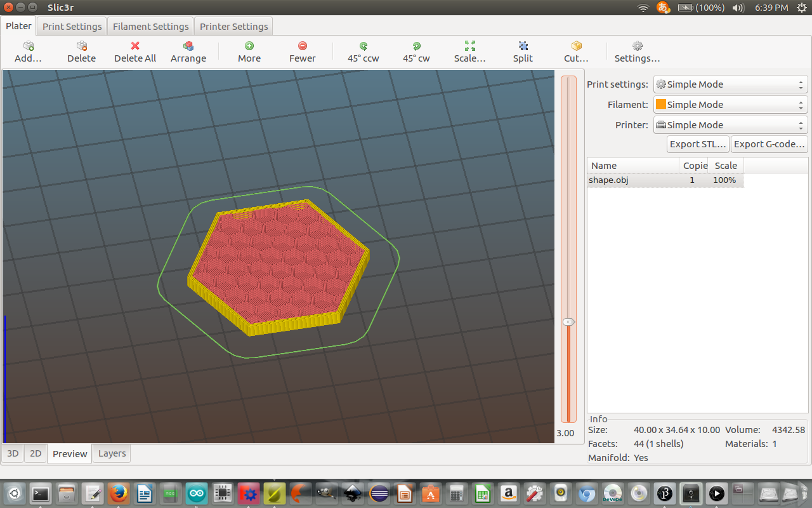Open the Cut tool
Screen dimensions: 812x508
tap(576, 46)
